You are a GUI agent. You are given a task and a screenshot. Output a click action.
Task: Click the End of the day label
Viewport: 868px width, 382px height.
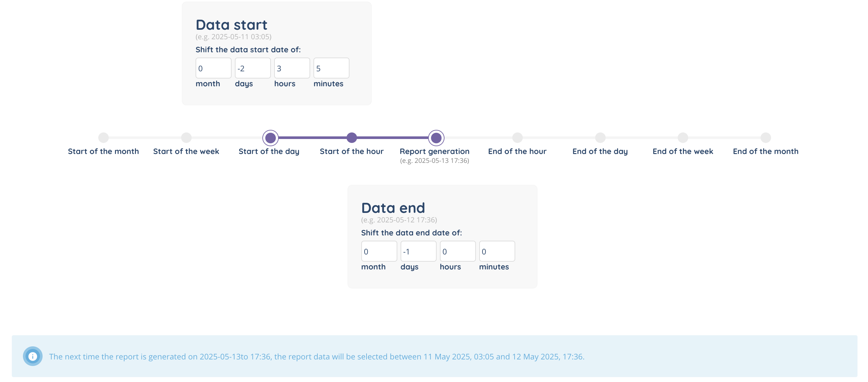[x=600, y=151]
